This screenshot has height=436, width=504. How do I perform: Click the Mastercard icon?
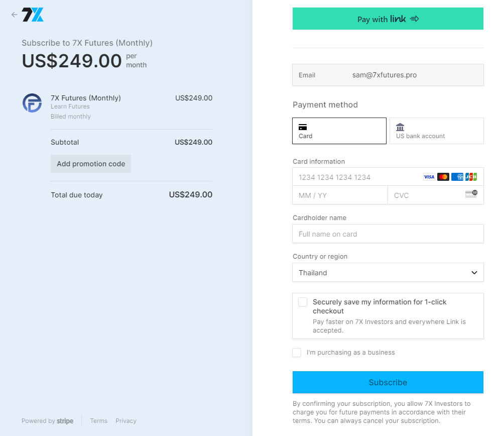tap(443, 177)
